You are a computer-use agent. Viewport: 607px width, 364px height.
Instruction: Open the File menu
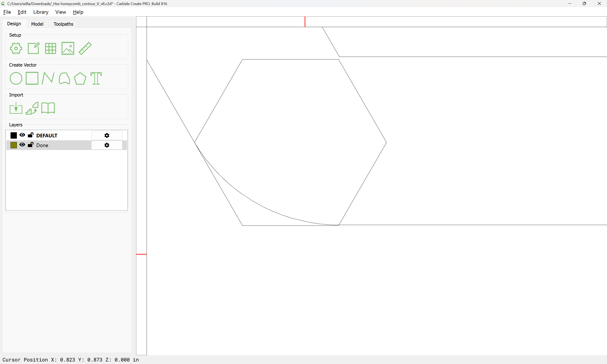[x=7, y=12]
